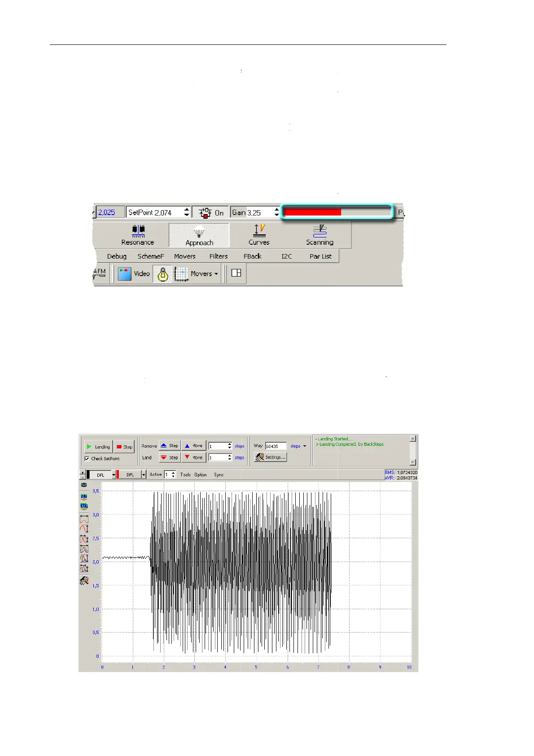Switch to the Approach tab

click(199, 235)
